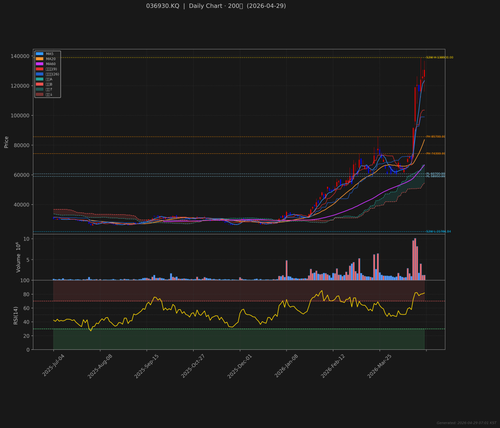
Task: Click the 60000 price axis tick
Action: click(21, 175)
